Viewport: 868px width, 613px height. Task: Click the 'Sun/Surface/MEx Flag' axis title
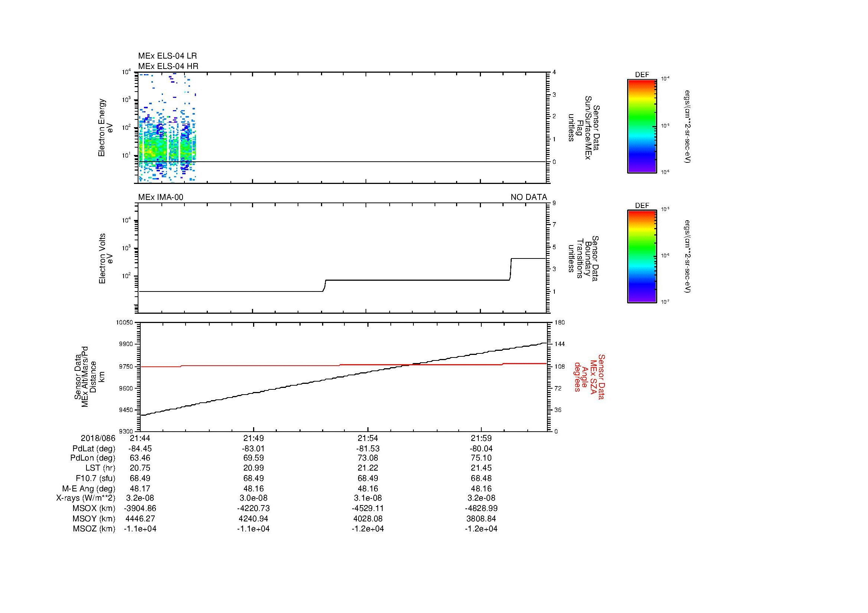pos(584,128)
